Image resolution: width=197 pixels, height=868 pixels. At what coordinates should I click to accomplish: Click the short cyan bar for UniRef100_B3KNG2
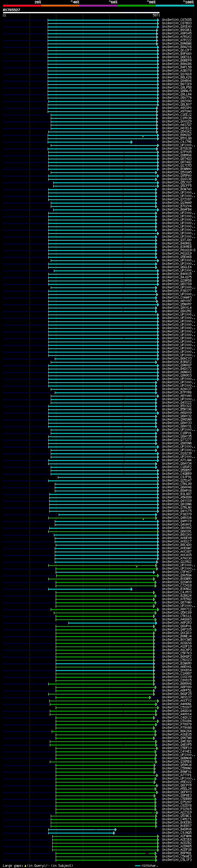[90, 589]
